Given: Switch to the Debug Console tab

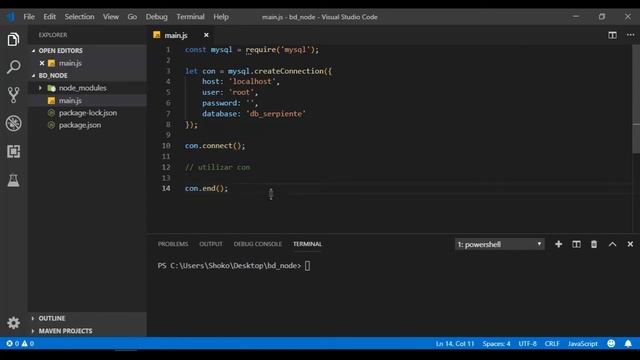Looking at the screenshot, I should (258, 244).
